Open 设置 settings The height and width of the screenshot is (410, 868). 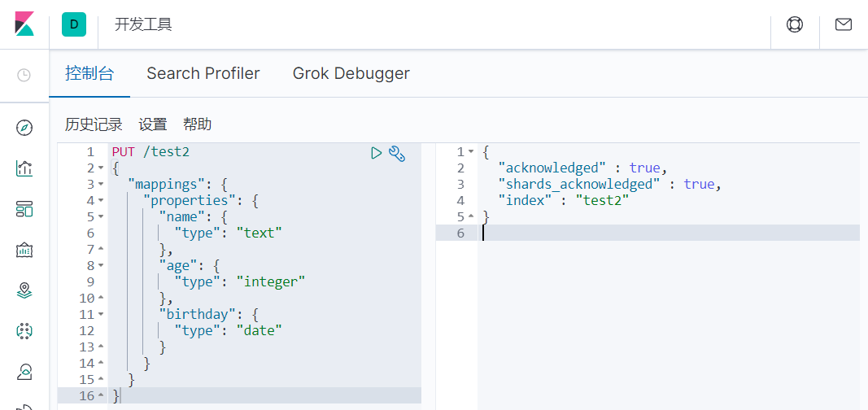153,124
